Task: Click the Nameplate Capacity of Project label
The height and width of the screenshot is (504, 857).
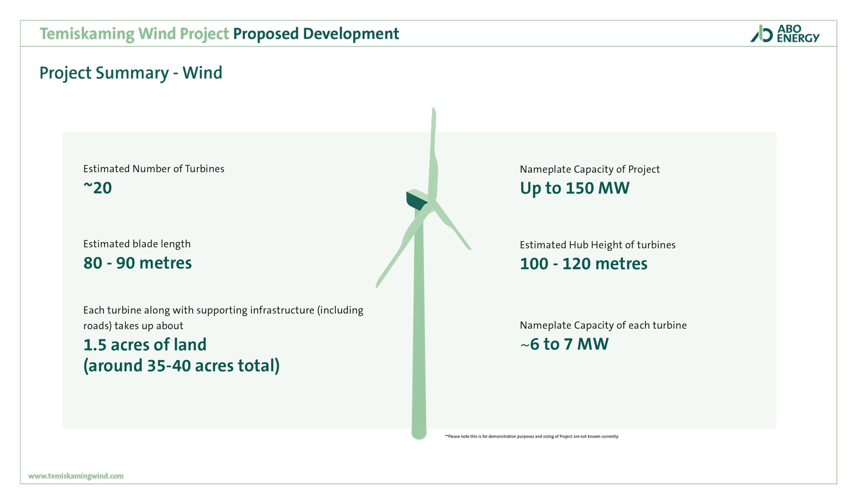Action: coord(590,169)
